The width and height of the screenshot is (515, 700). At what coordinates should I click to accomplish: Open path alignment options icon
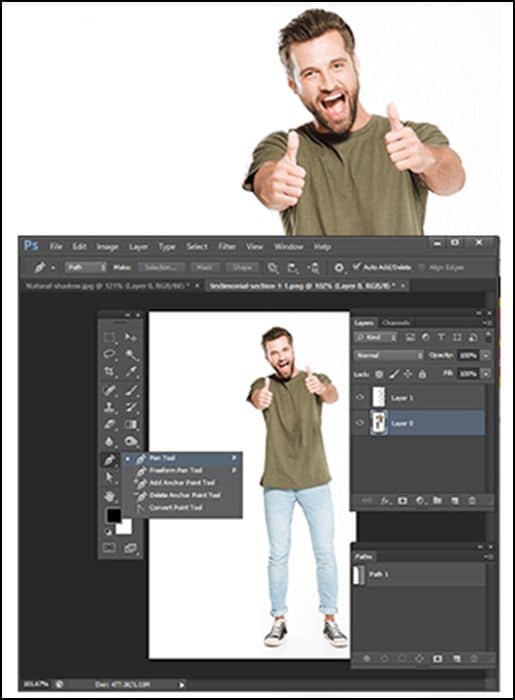pos(293,267)
